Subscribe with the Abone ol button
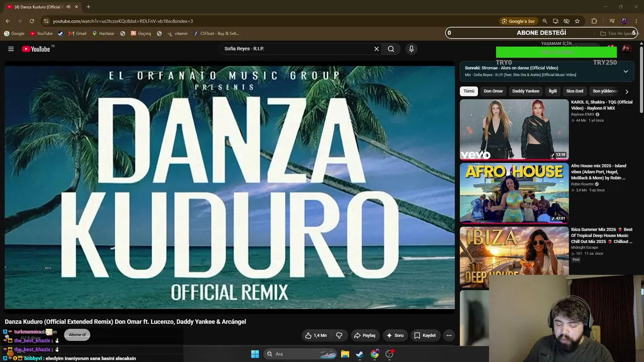The width and height of the screenshot is (644, 362). tap(77, 335)
